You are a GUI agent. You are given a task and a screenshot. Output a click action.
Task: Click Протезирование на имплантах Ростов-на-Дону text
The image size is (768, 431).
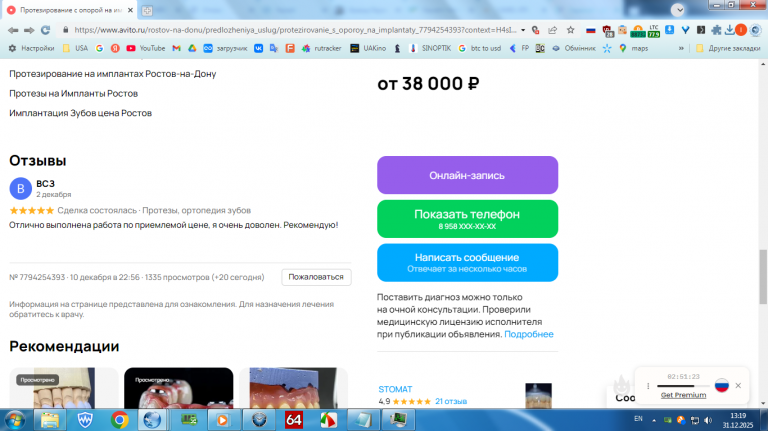pos(113,74)
